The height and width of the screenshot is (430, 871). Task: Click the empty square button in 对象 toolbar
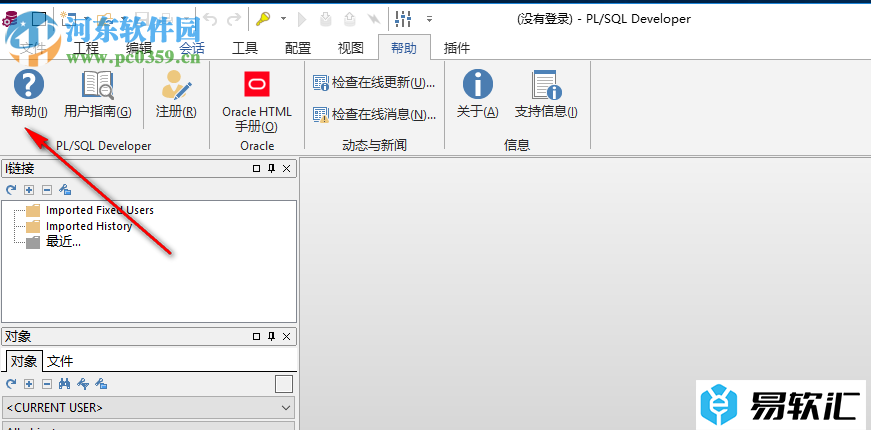(x=284, y=384)
